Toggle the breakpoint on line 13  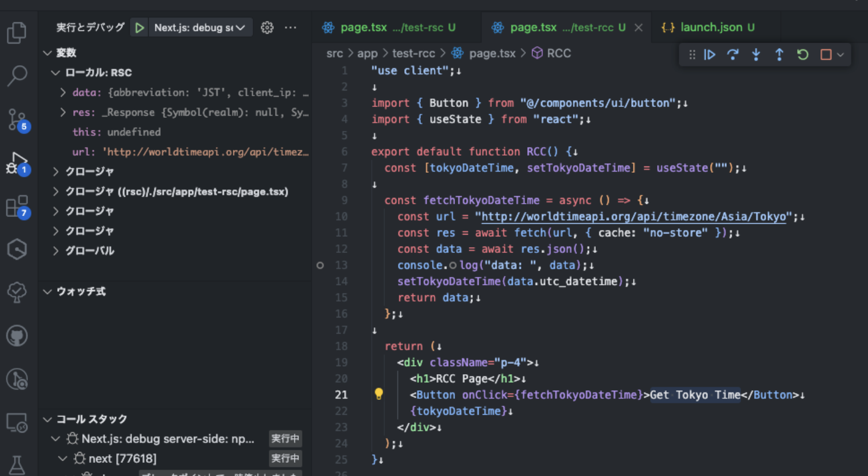coord(320,265)
